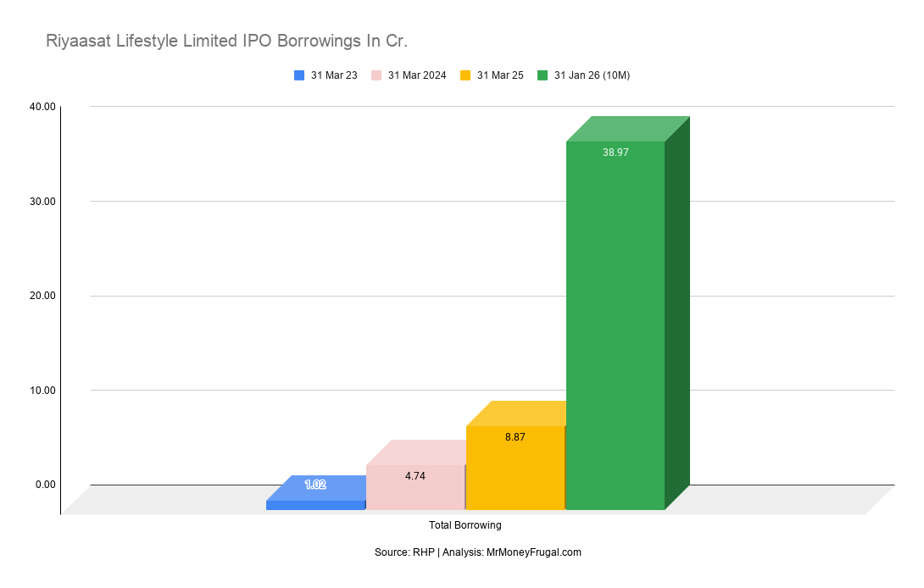Click the 'Total Borrowing' x-axis label
The height and width of the screenshot is (588, 924).
[465, 525]
